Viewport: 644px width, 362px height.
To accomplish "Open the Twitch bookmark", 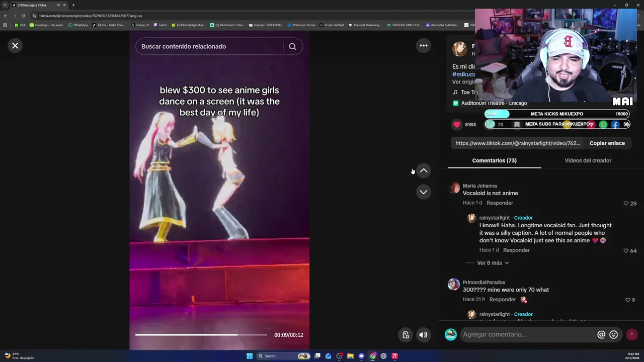I will tap(160, 25).
